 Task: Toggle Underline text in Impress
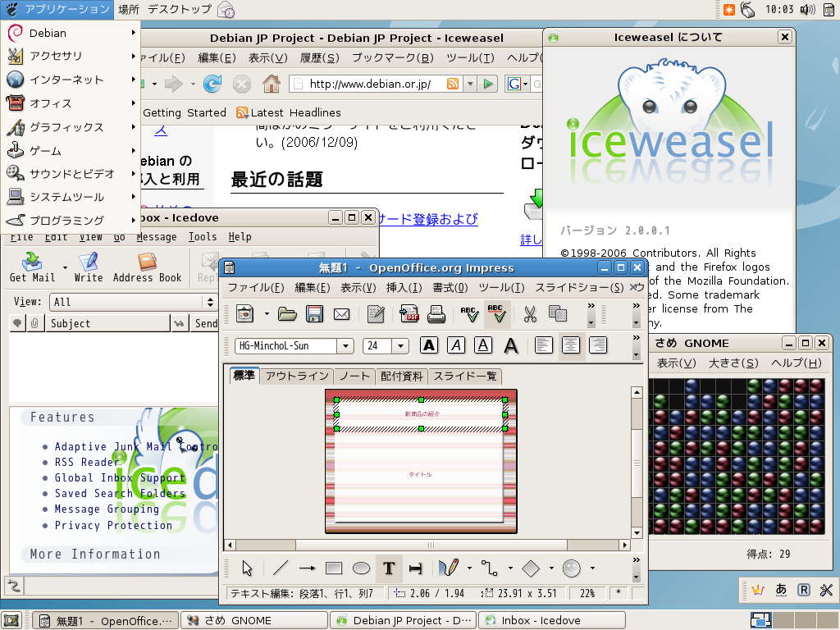click(x=482, y=345)
